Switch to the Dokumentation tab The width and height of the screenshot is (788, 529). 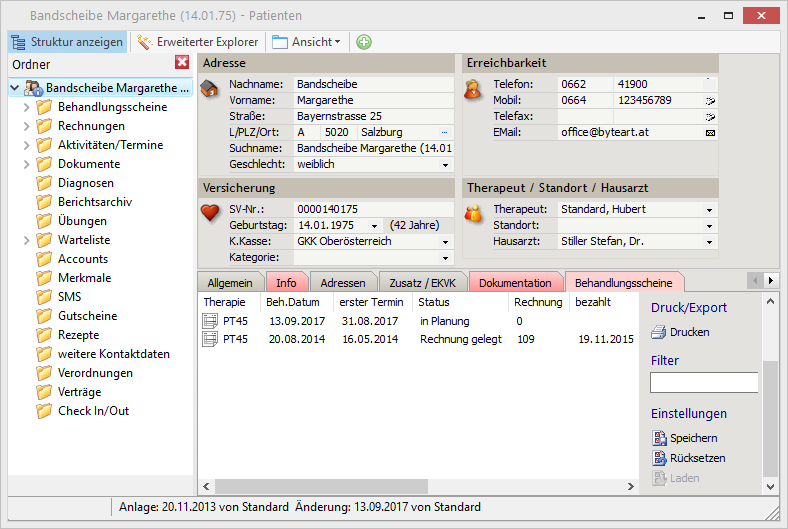pos(514,283)
